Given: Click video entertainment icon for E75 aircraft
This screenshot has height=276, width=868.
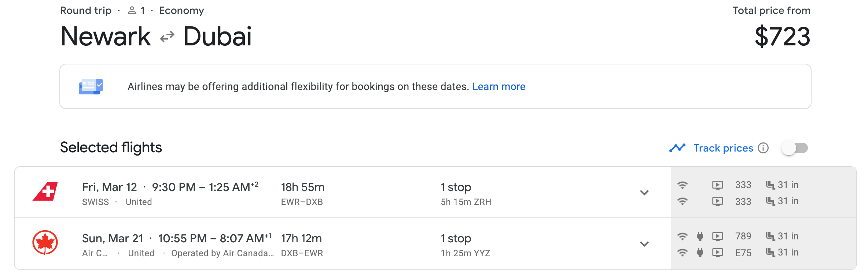Looking at the screenshot, I should [717, 253].
